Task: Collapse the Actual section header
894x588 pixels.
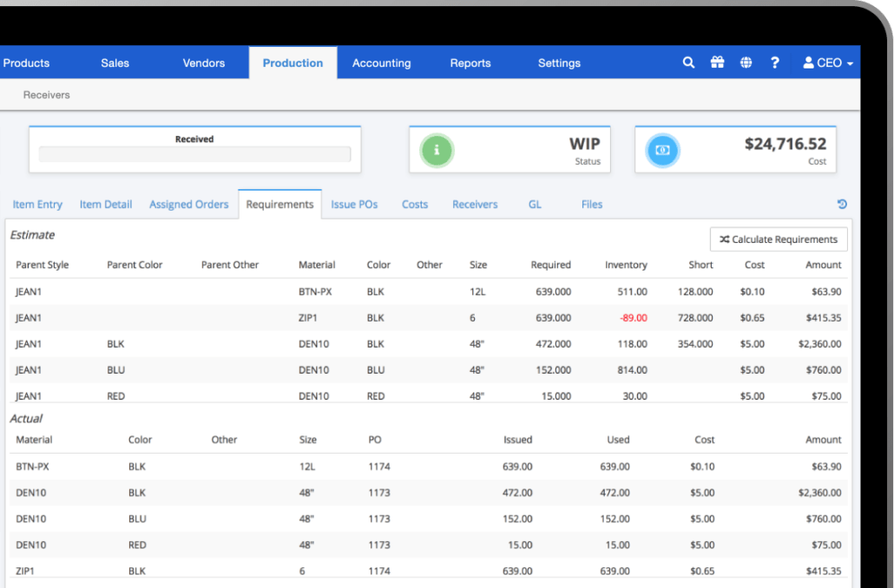Action: tap(26, 418)
